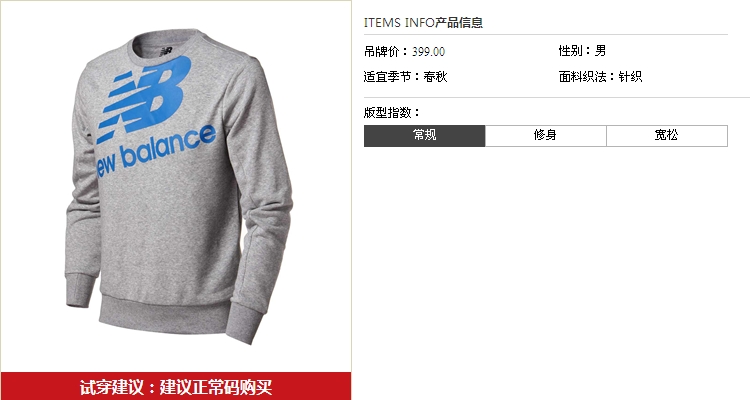Click the sweatshirt's left sleeve cuff
This screenshot has height=400, width=750.
79,290
